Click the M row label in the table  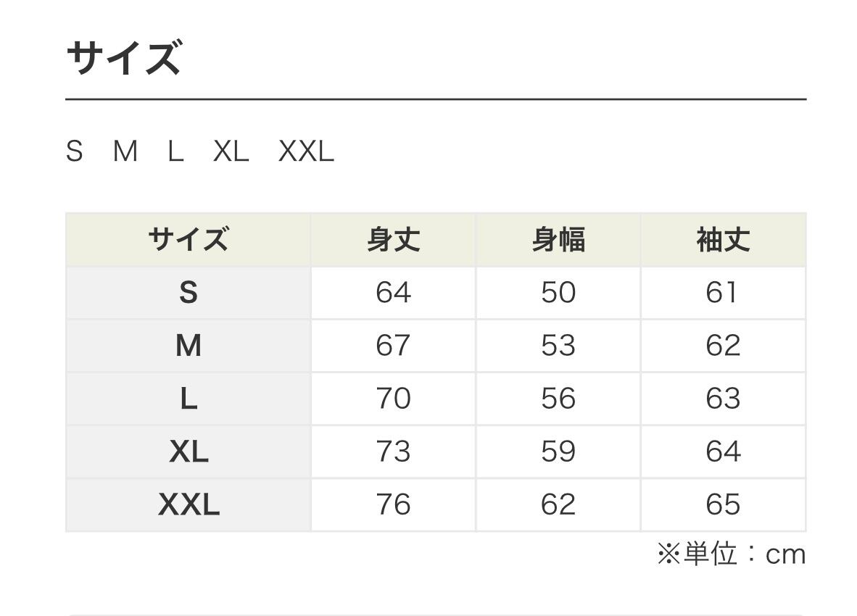tap(189, 346)
